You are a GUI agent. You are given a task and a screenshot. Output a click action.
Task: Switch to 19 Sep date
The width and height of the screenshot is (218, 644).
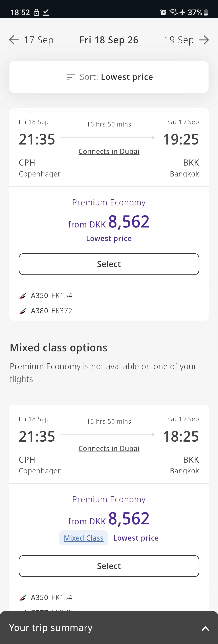coord(179,40)
